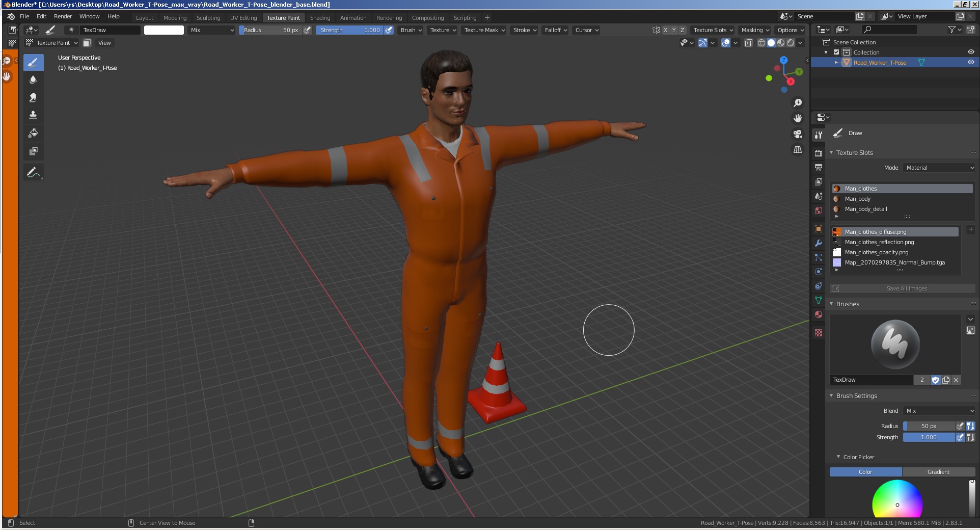Toggle X-ray view button

point(748,43)
